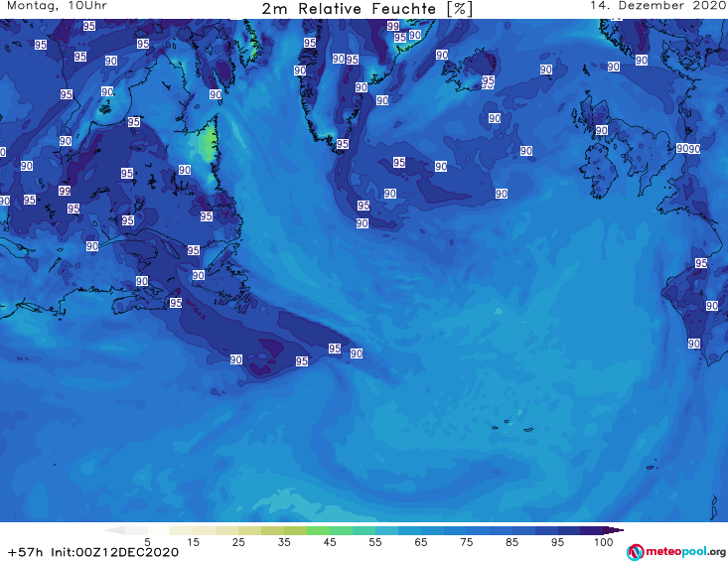
Task: Click the swirl icon beside meteopool.org
Action: (635, 552)
